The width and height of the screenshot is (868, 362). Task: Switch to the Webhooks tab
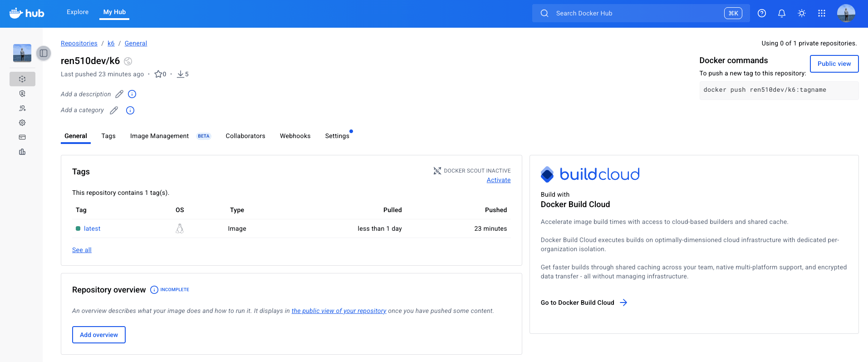[295, 136]
